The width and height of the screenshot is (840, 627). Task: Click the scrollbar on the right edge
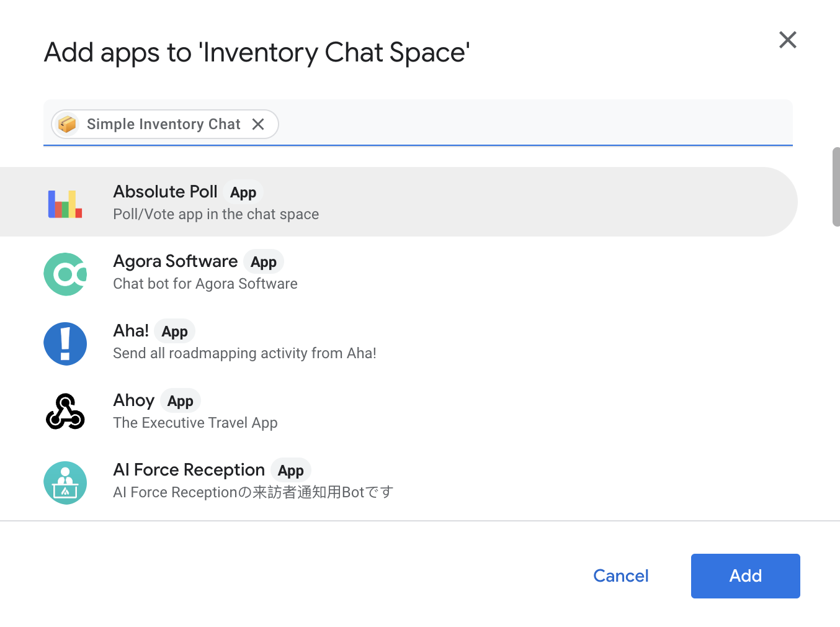836,186
